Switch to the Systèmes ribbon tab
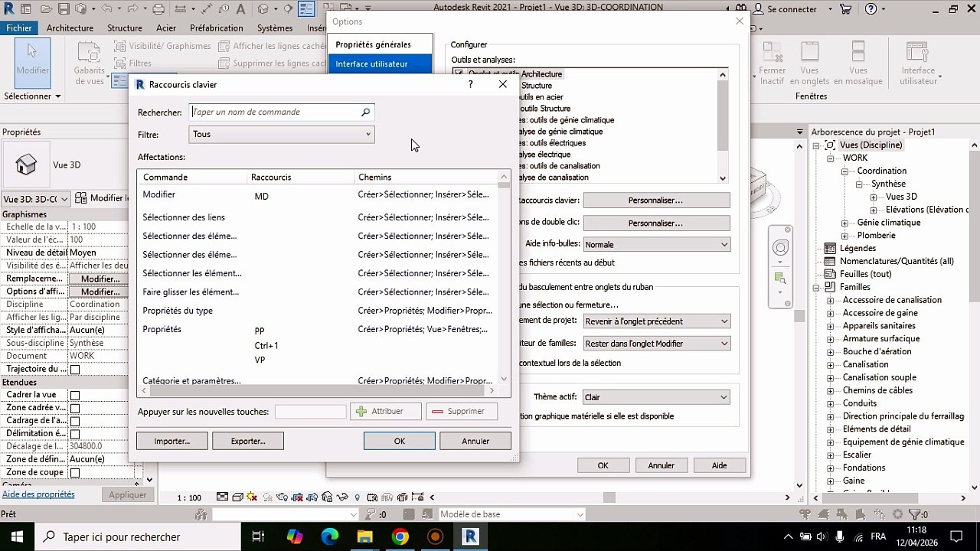This screenshot has height=551, width=980. 275,28
